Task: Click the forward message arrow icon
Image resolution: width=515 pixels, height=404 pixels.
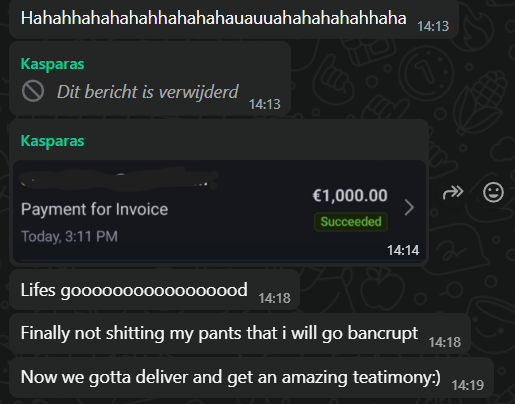Action: coord(453,192)
